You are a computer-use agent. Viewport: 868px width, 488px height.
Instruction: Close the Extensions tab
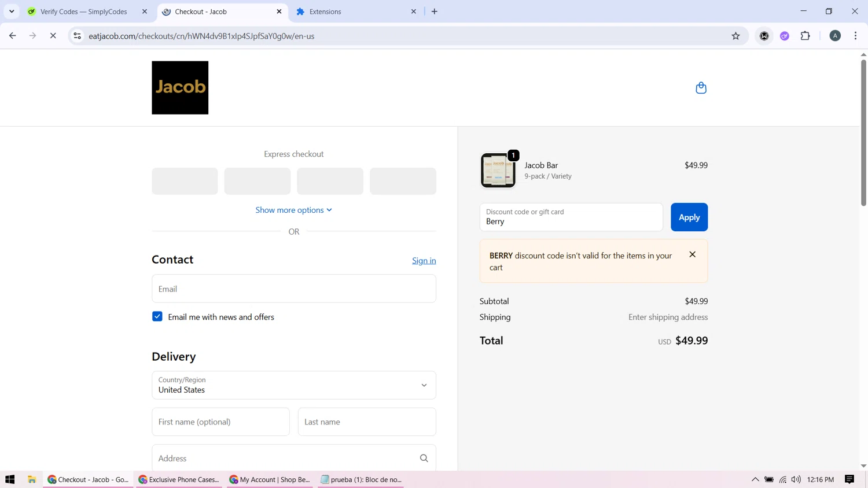coord(414,12)
